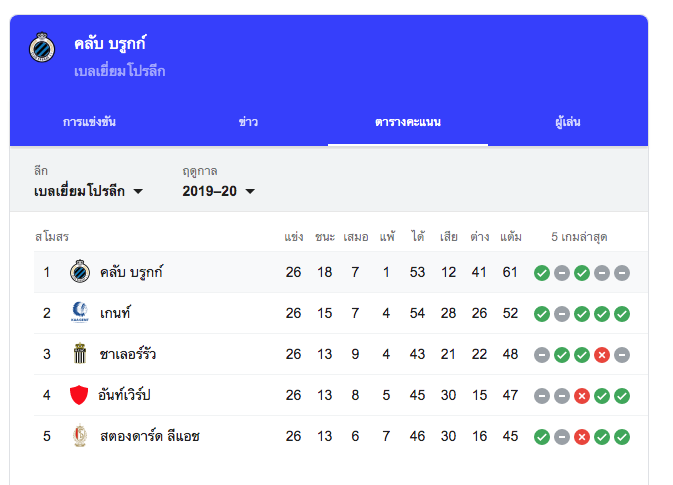Click the แต้ม points column header
This screenshot has width=673, height=485.
[x=511, y=236]
